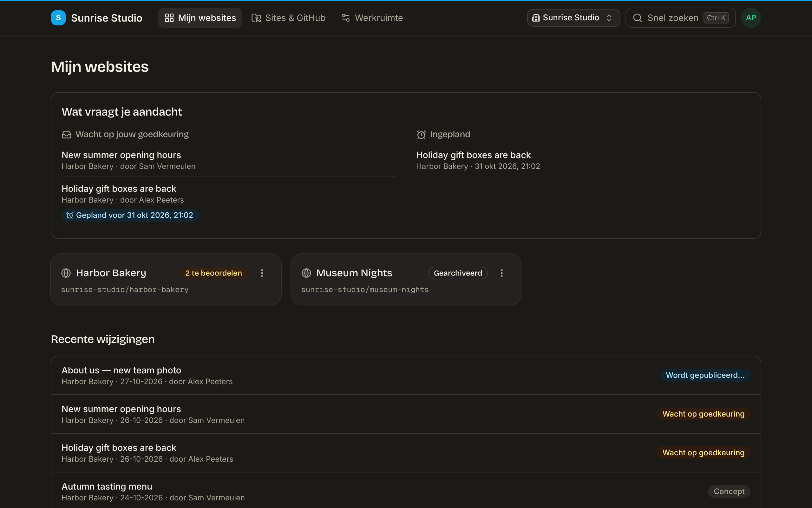812x508 pixels.
Task: Click the Wordt gepubliceerd... status badge
Action: pyautogui.click(x=705, y=375)
